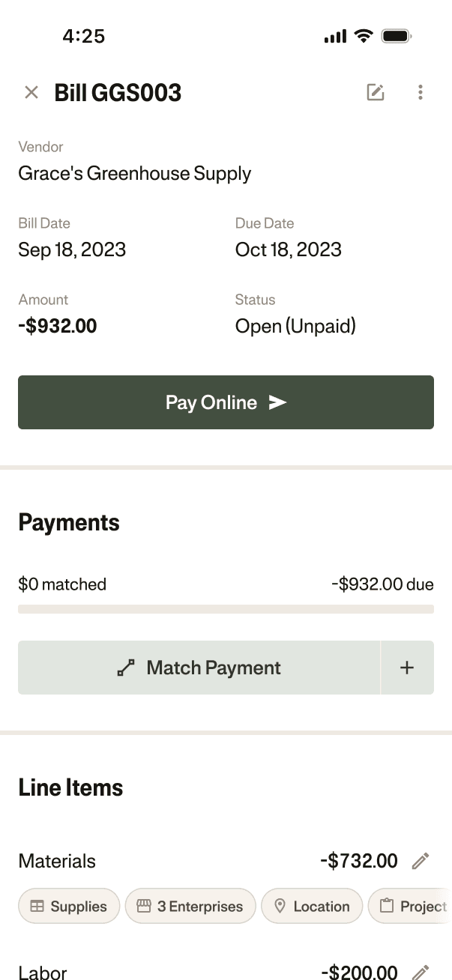Close the Bill GGS003 view
Viewport: 452px width, 980px height.
pos(31,91)
